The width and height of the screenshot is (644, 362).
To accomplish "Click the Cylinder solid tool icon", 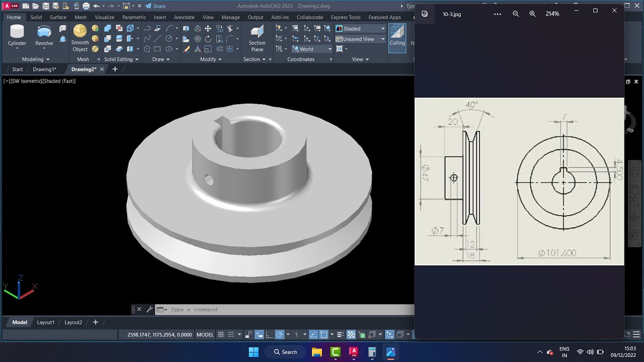I will point(17,31).
